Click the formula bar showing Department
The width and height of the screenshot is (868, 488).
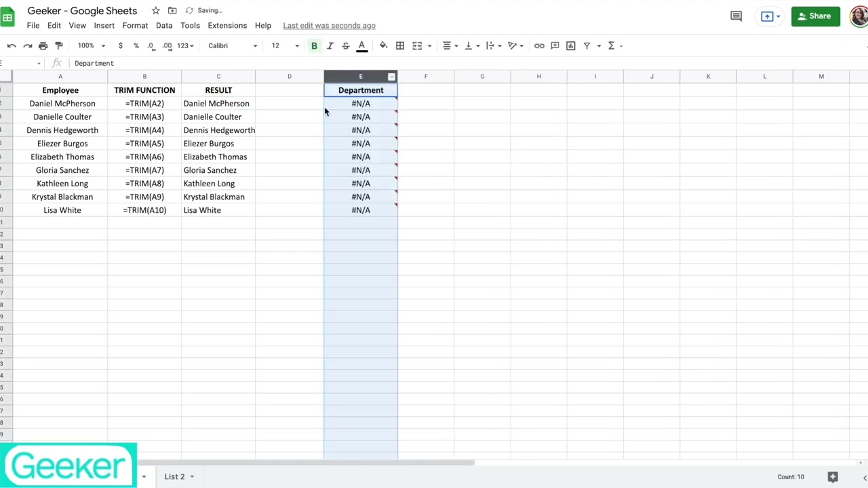(468, 63)
